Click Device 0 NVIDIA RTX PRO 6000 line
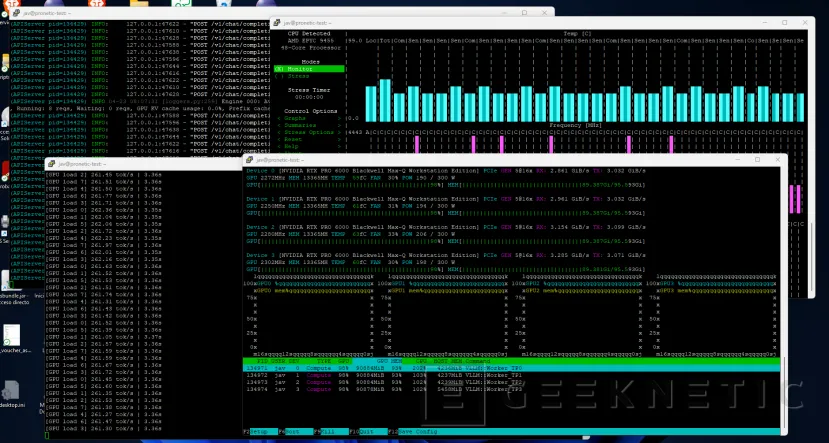829x443 pixels. 446,171
